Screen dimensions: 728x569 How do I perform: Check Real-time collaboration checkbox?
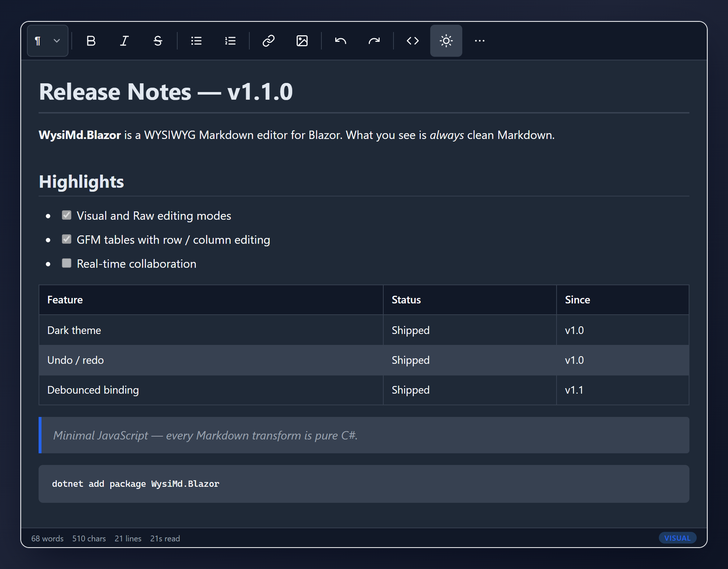click(x=67, y=263)
